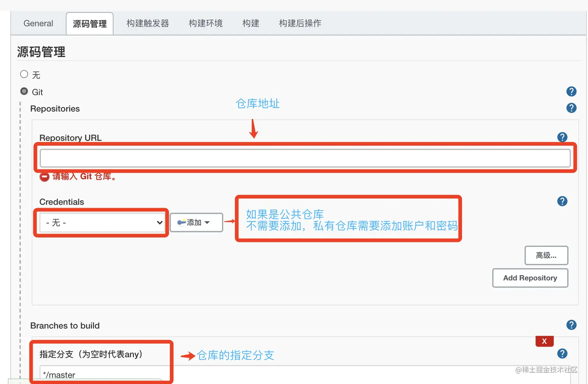Show help for the Credentials field

[562, 201]
